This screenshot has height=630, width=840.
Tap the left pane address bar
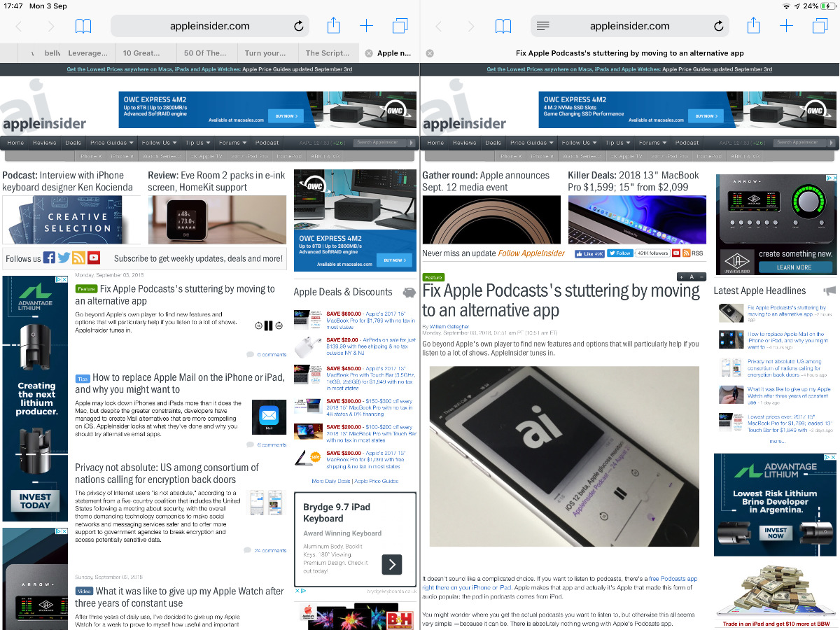coord(210,26)
